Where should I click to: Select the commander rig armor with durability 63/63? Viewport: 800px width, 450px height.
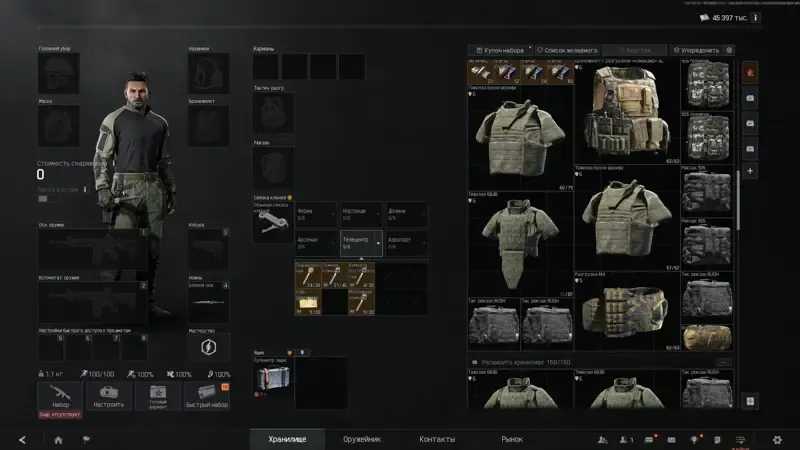[x=628, y=111]
